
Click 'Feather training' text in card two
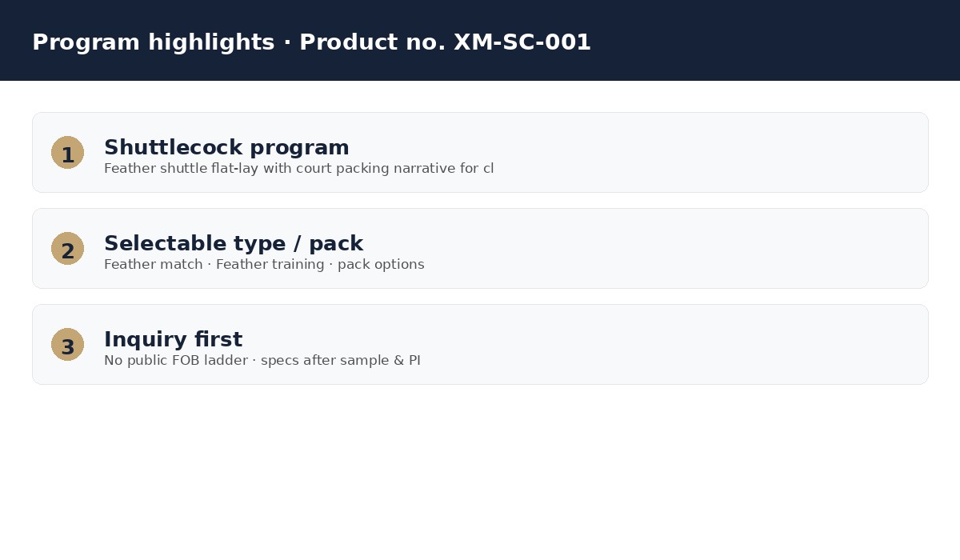270,265
